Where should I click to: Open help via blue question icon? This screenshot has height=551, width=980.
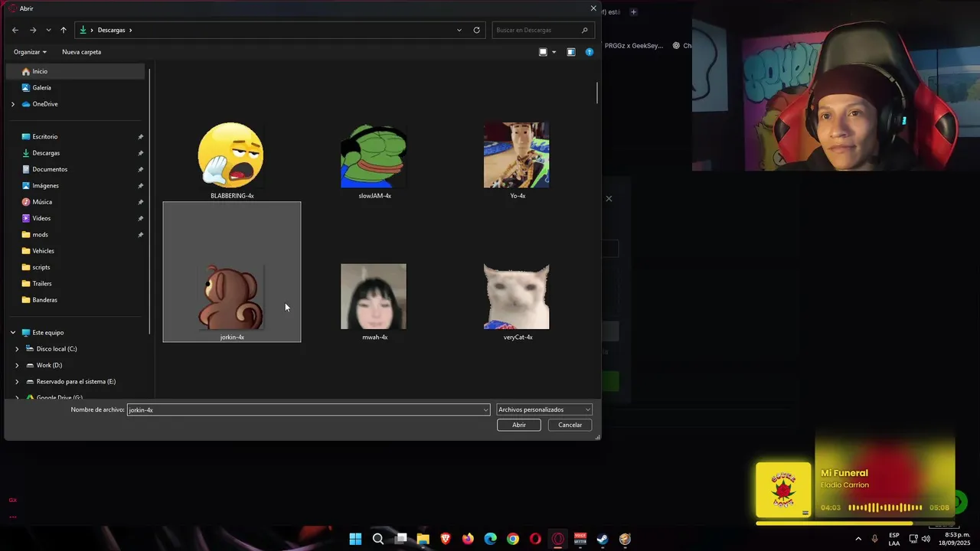[x=590, y=52]
